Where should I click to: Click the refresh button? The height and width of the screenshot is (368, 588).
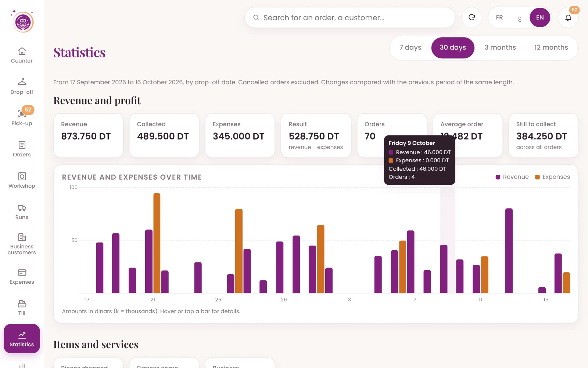[x=472, y=17]
